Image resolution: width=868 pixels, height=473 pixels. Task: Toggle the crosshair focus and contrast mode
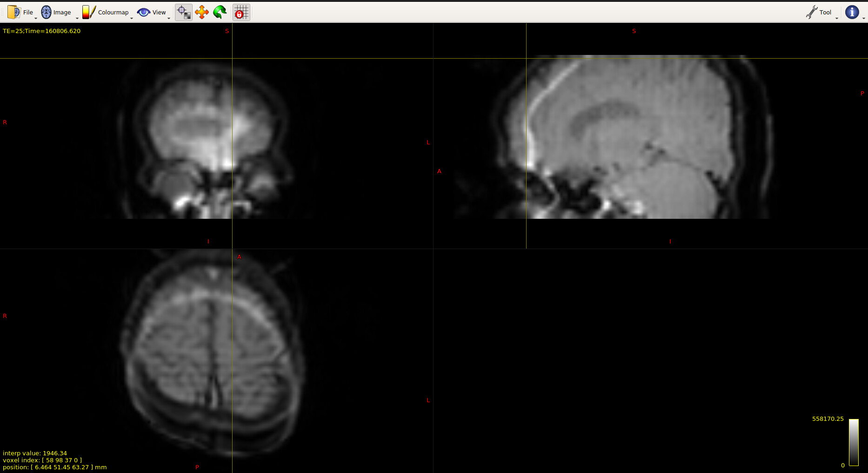(x=184, y=12)
